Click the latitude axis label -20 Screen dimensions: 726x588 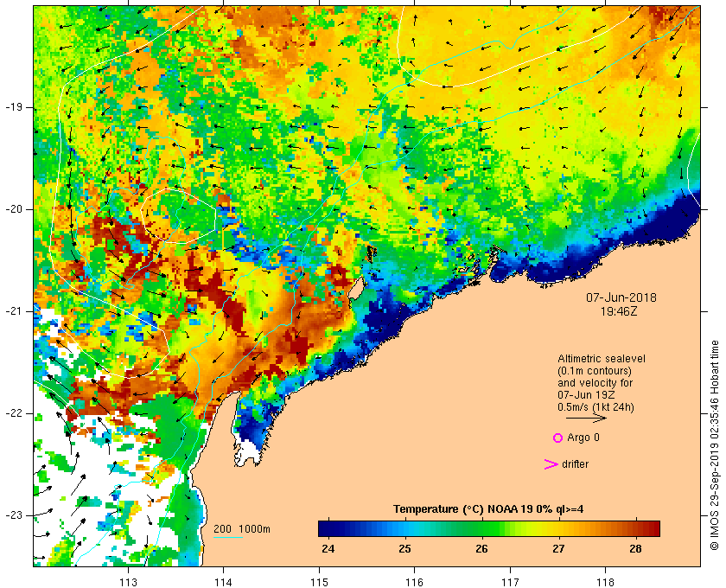(14, 209)
